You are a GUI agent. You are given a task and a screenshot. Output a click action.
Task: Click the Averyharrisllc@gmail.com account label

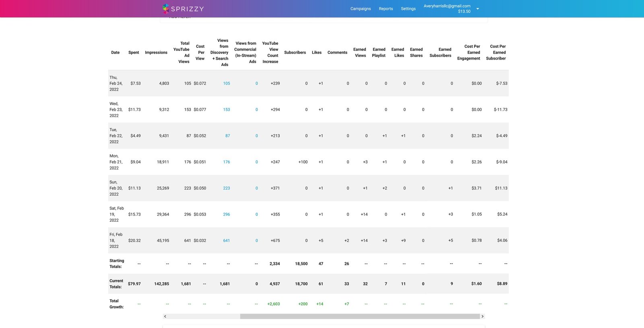click(x=447, y=6)
